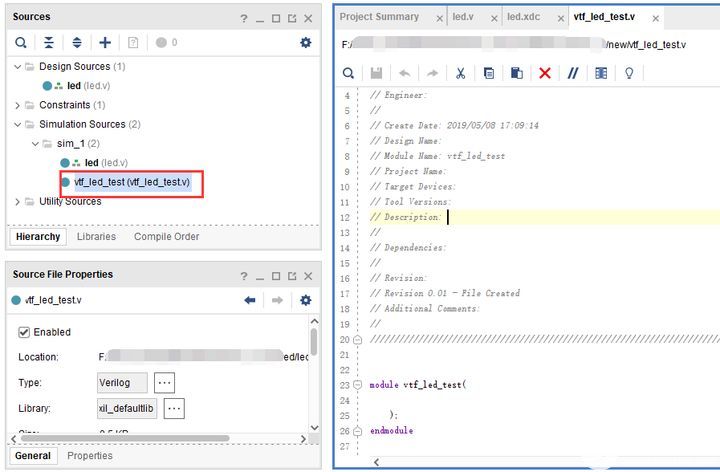The width and height of the screenshot is (720, 472).
Task: Toggle column selection mode icon
Action: (x=601, y=73)
